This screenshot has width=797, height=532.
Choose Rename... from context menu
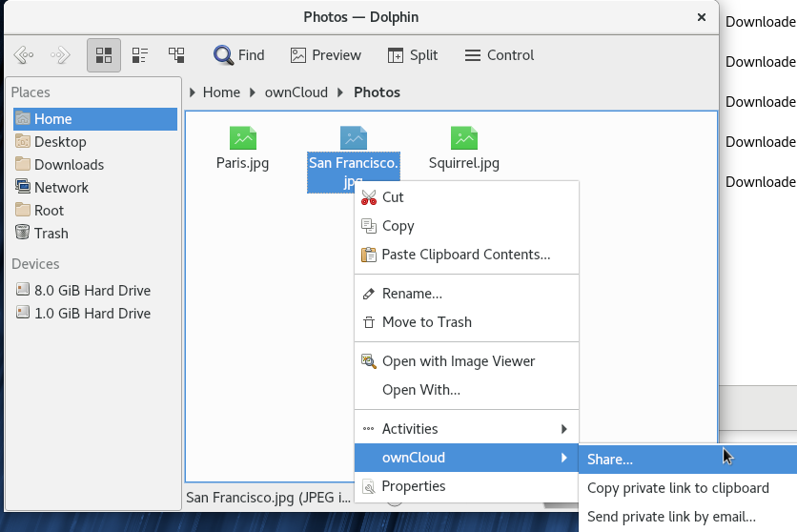tap(466, 294)
